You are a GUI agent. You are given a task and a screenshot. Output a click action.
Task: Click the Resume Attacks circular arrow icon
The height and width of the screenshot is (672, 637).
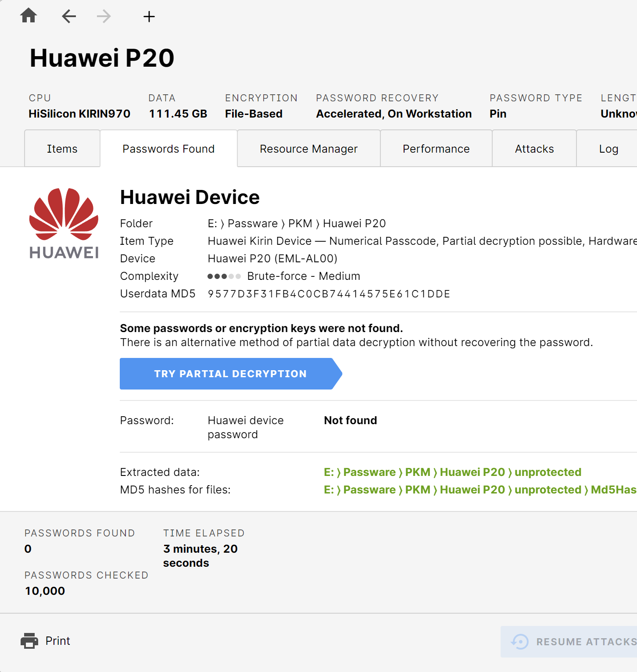520,642
